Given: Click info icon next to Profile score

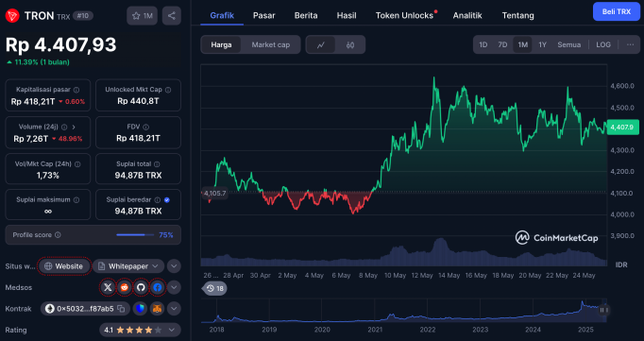Looking at the screenshot, I should [58, 235].
